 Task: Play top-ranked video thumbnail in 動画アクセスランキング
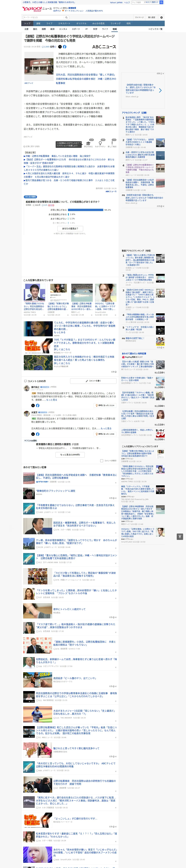(x=160, y=258)
